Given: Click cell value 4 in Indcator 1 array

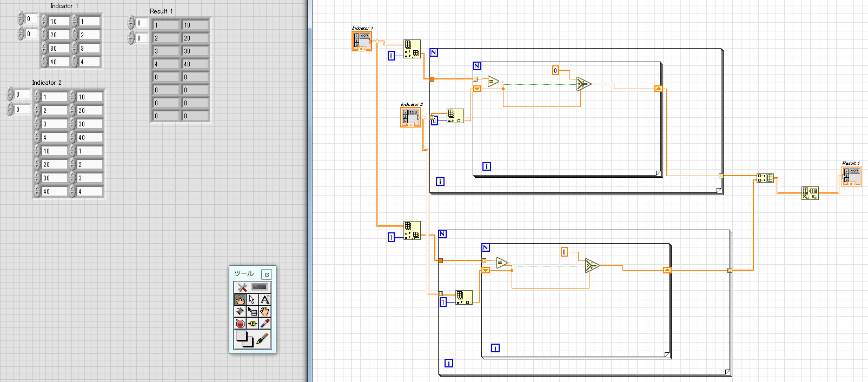Looking at the screenshot, I should (x=89, y=62).
